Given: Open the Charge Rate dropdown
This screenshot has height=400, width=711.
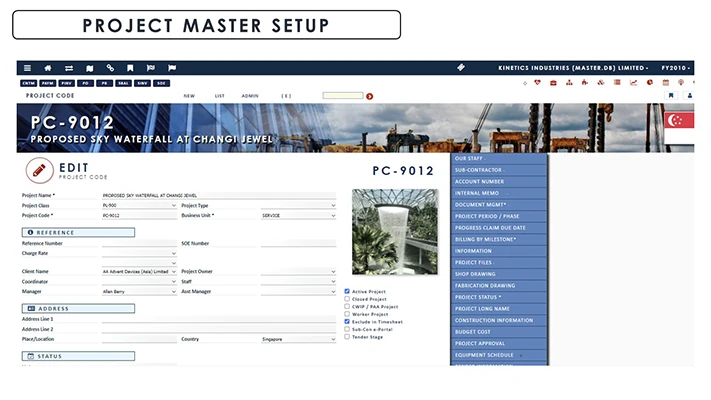Looking at the screenshot, I should (x=139, y=253).
